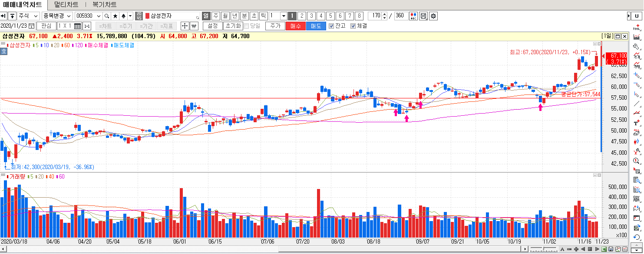Switch to the 복기차트 tab
Screen dimensions: 644x254
[104, 5]
